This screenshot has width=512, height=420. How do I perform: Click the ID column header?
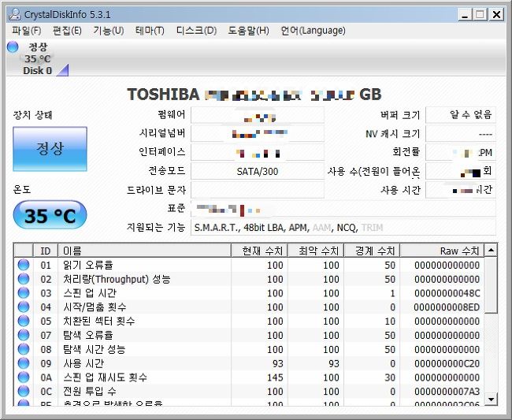[46, 251]
